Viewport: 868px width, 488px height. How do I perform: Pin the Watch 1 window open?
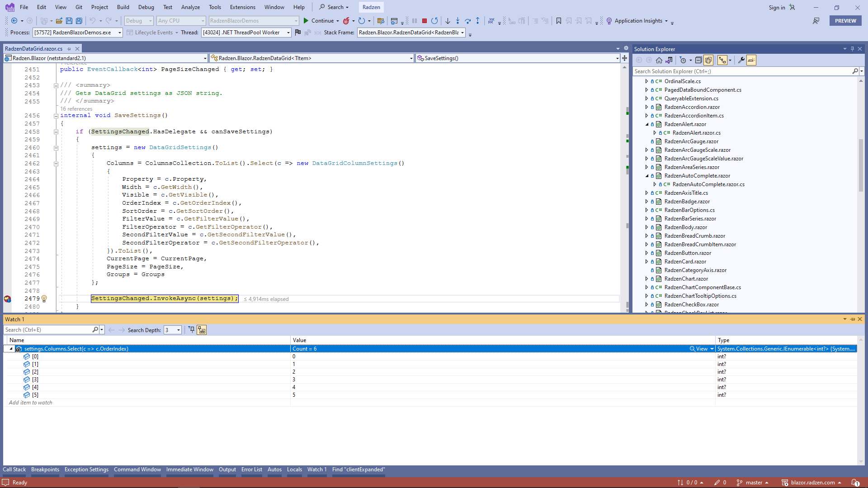pyautogui.click(x=852, y=319)
